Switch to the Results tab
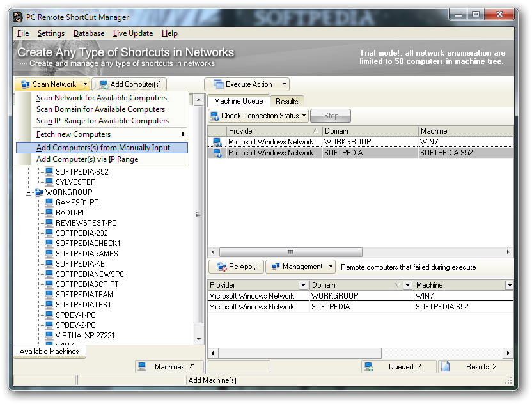 286,102
